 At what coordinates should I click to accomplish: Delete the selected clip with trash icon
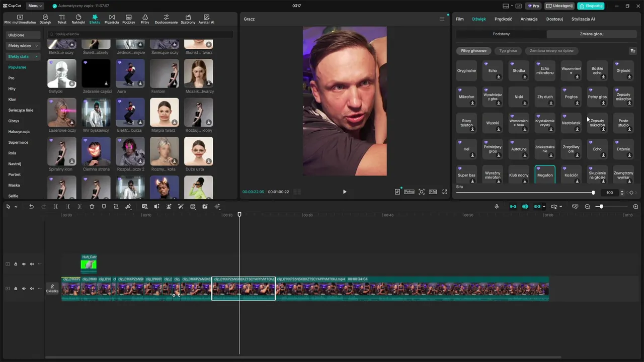pyautogui.click(x=92, y=207)
